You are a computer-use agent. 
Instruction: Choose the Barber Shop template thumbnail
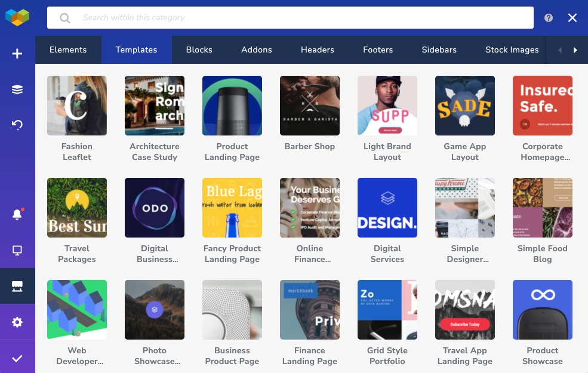310,106
